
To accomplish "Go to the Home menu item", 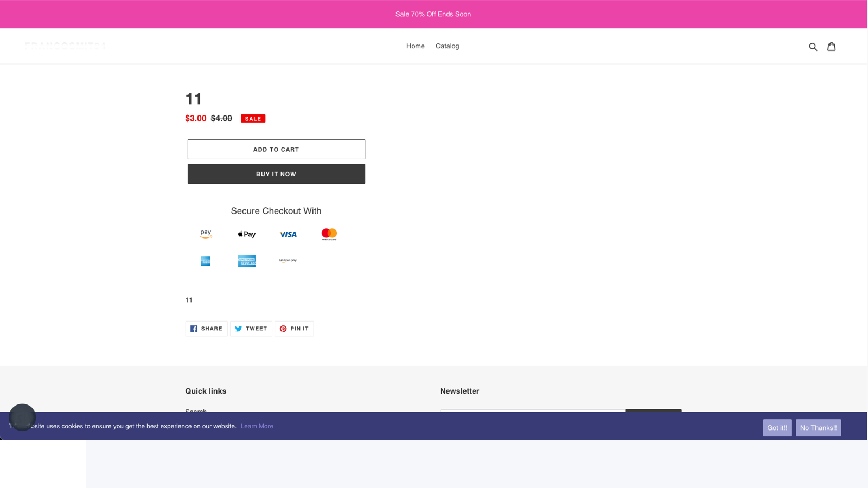I will [x=416, y=46].
